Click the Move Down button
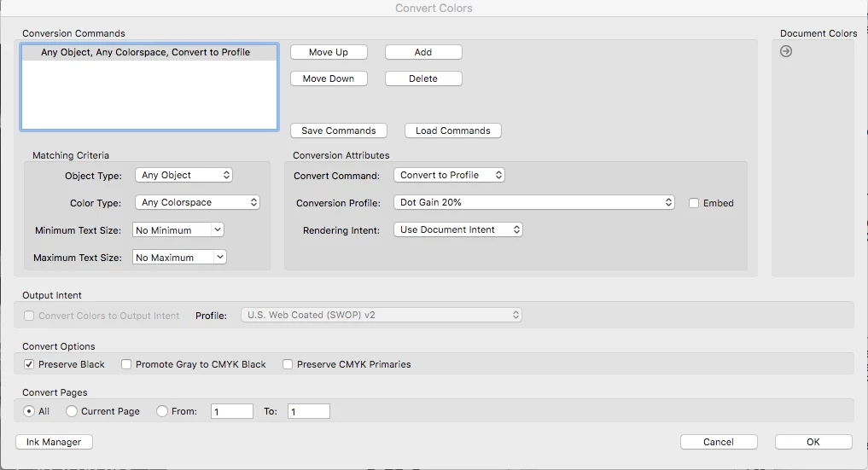 click(329, 78)
